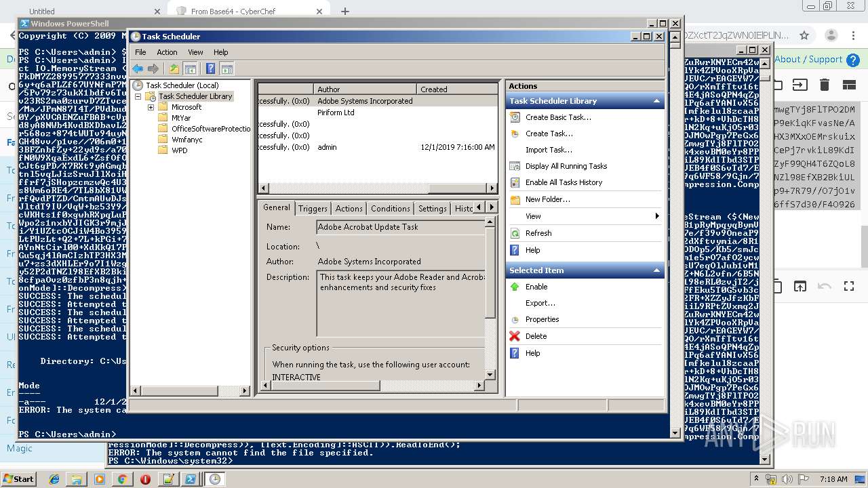Open the File menu

140,52
